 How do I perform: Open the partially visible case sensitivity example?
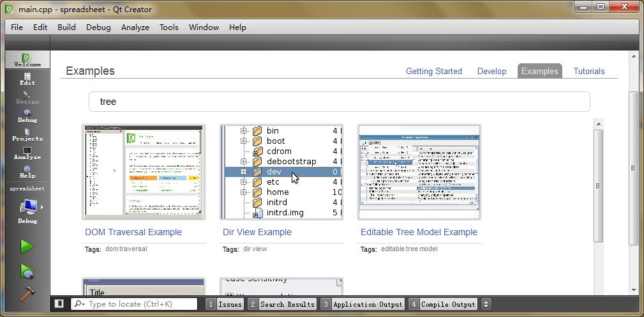point(281,286)
